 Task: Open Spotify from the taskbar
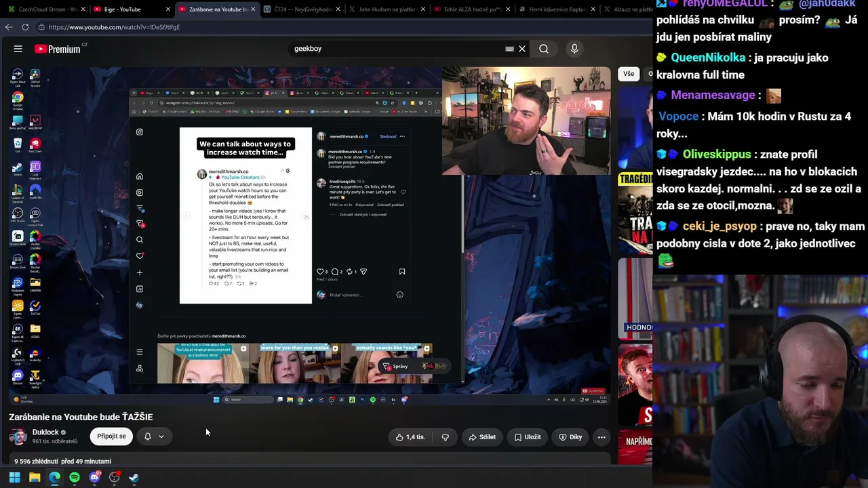[x=75, y=477]
